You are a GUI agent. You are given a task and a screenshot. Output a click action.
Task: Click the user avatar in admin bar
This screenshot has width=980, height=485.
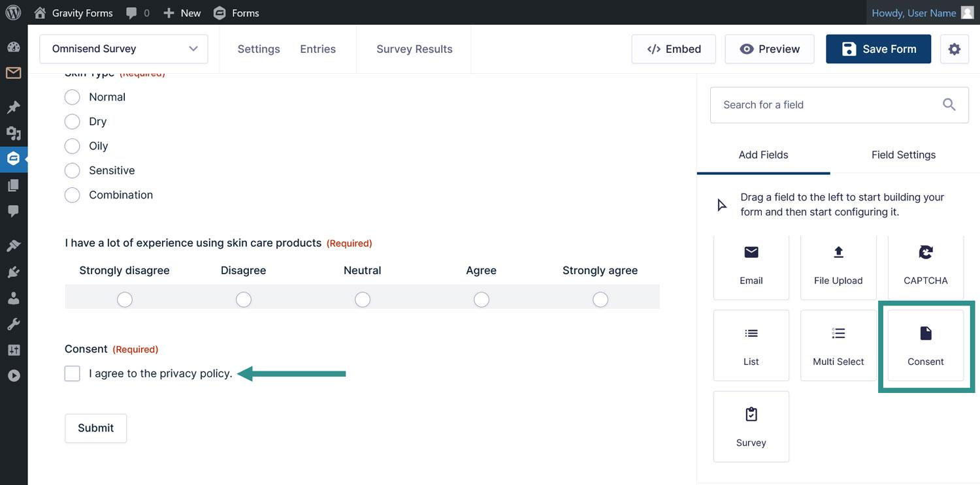click(x=967, y=12)
